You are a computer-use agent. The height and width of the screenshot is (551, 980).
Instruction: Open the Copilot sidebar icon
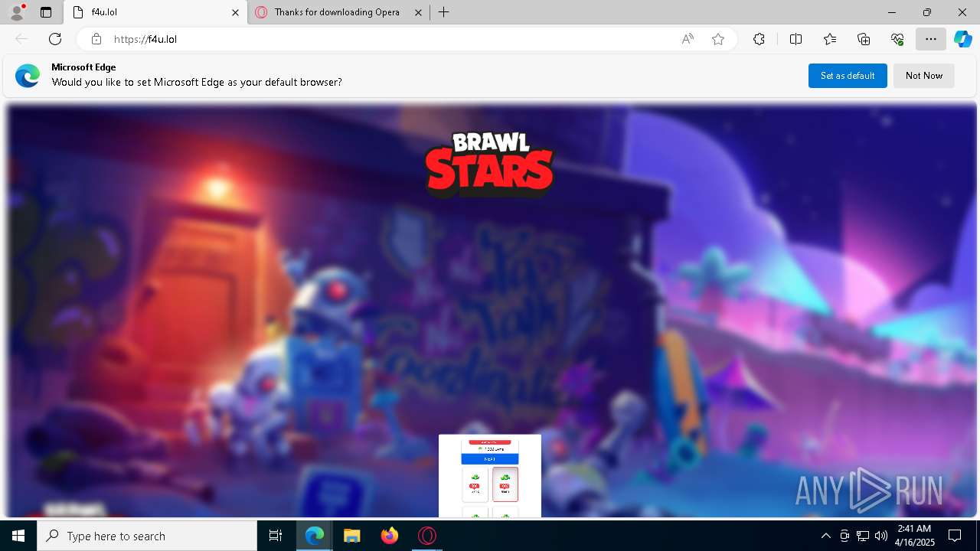click(x=963, y=39)
